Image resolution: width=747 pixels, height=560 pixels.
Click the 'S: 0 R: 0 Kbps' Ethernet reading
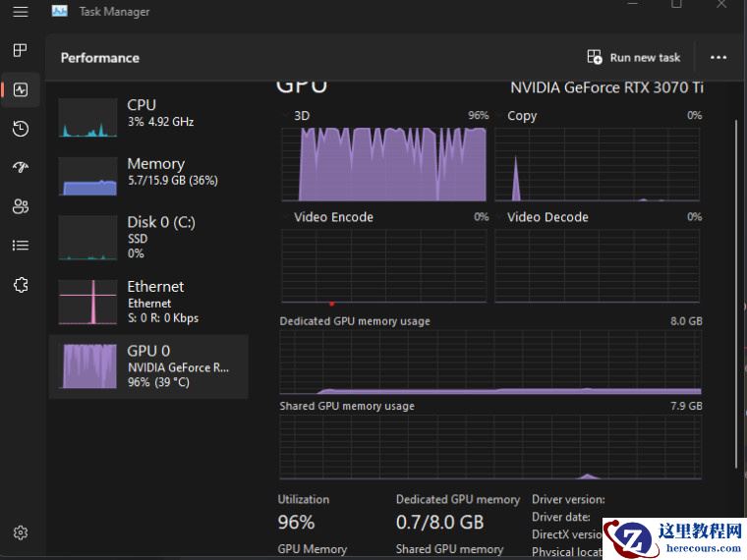click(x=163, y=318)
